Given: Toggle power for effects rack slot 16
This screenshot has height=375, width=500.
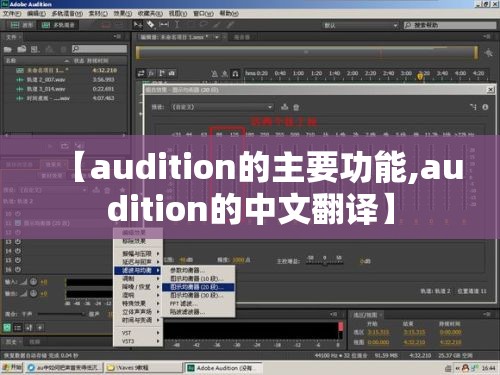Looking at the screenshot, I should (x=18, y=269).
